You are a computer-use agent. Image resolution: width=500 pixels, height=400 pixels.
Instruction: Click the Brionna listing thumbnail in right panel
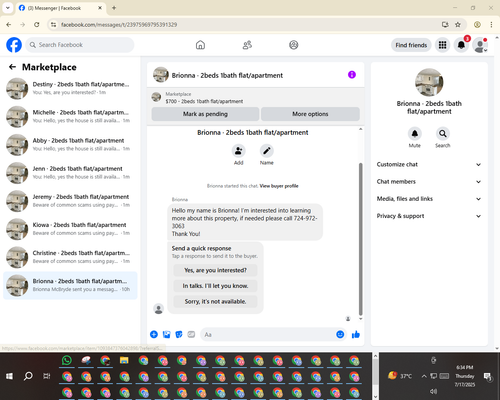coord(429,83)
